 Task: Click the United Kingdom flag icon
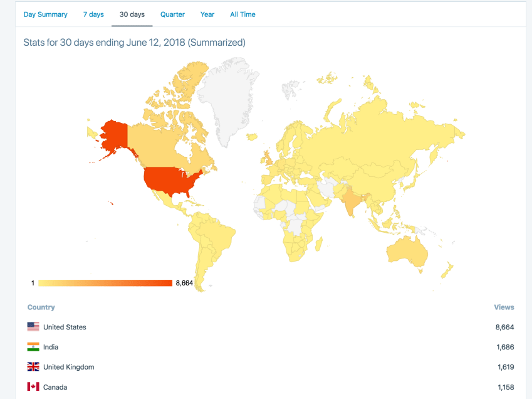click(x=33, y=367)
